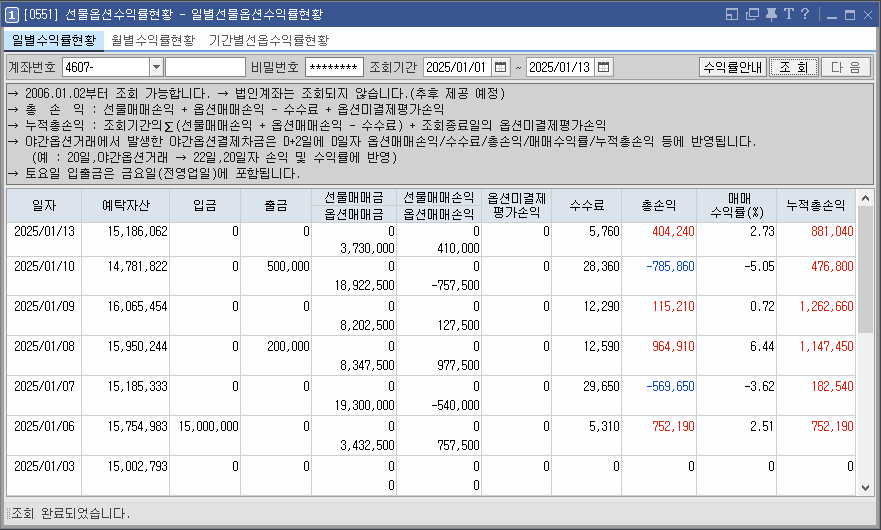Select date cell 2025/01/07
Image resolution: width=881 pixels, height=530 pixels.
click(44, 386)
